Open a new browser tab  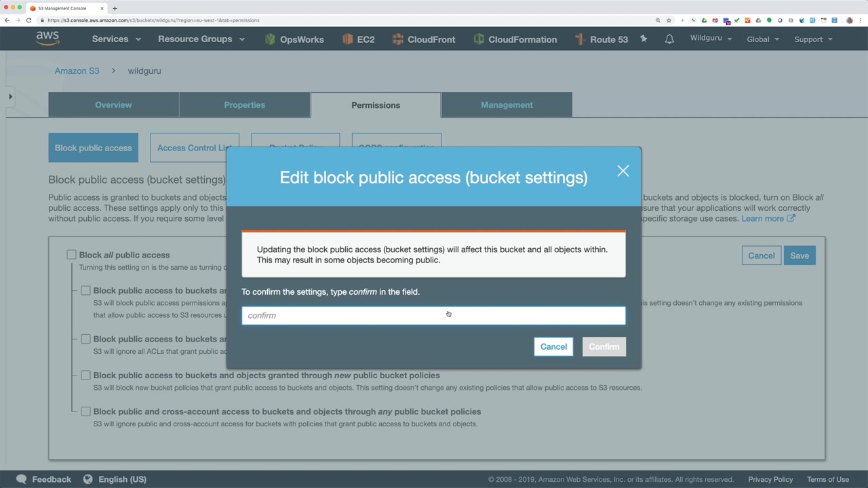pos(115,8)
